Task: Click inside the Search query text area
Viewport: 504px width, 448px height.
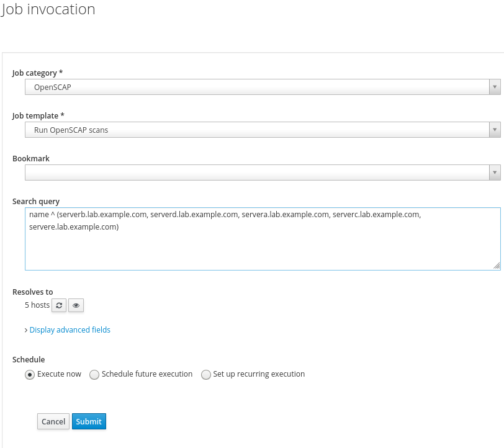Action: tap(262, 248)
